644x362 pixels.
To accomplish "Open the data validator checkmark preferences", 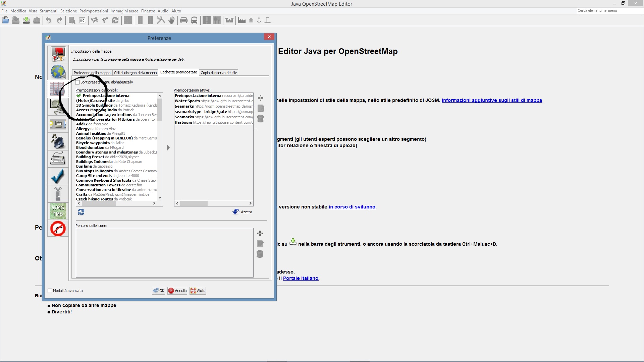I will [58, 176].
